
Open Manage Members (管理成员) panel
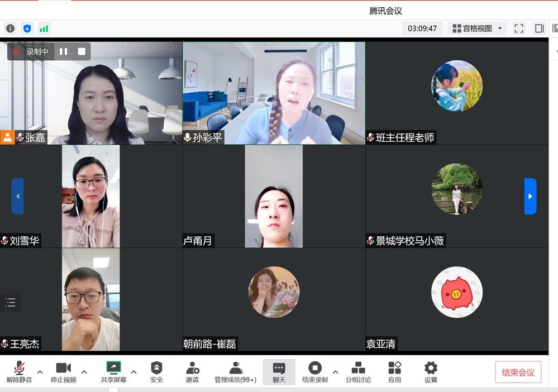(x=235, y=372)
